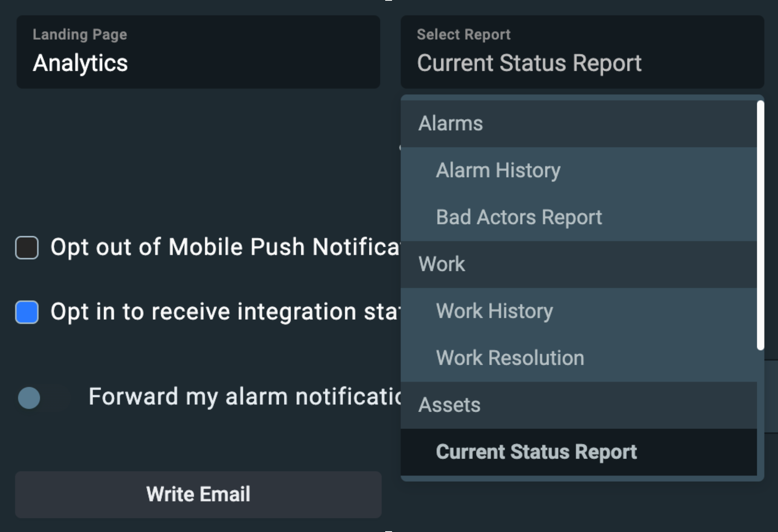Select Work History in the report list

pyautogui.click(x=494, y=311)
